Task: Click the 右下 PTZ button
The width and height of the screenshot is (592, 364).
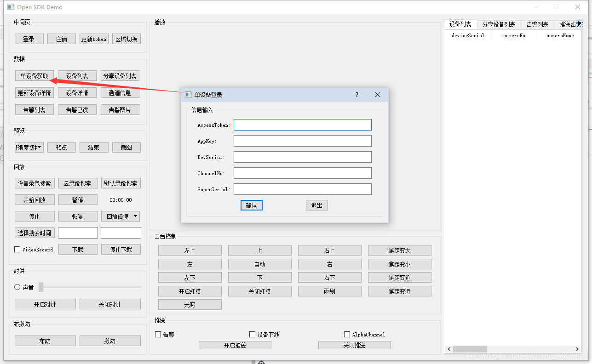Action: pos(330,278)
